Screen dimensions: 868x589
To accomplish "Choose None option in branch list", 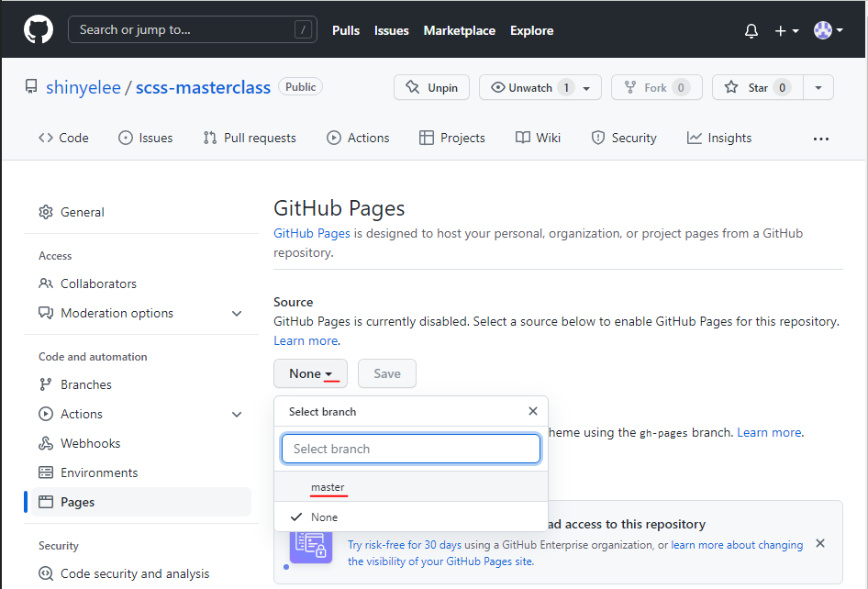I will pyautogui.click(x=411, y=517).
